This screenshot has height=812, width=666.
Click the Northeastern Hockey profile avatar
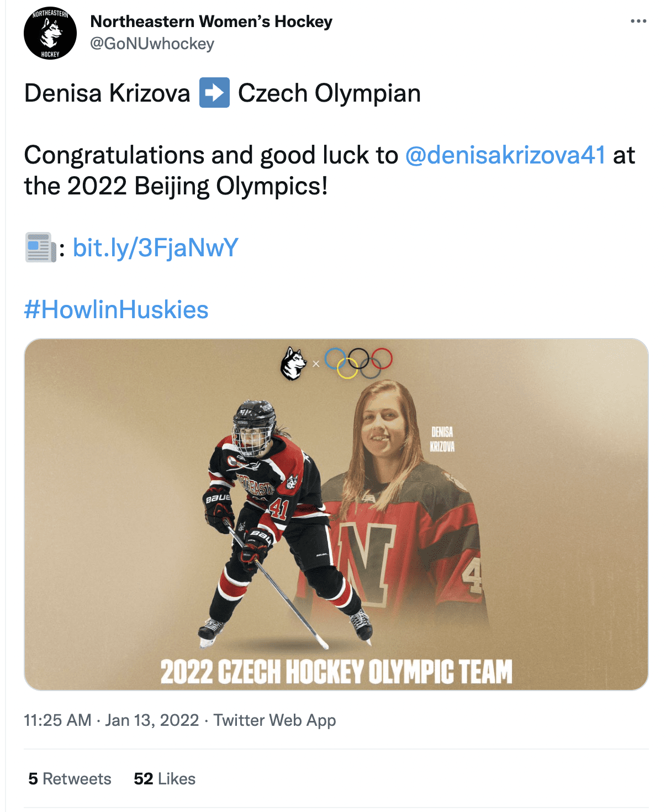click(50, 34)
